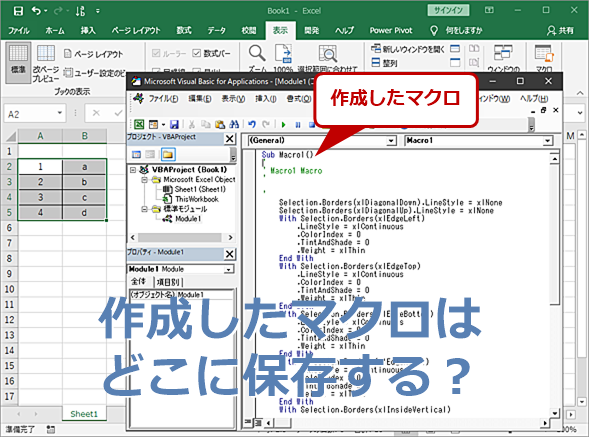This screenshot has height=437, width=589.
Task: Open the VBA editor's 編集(E) menu
Action: (x=199, y=98)
